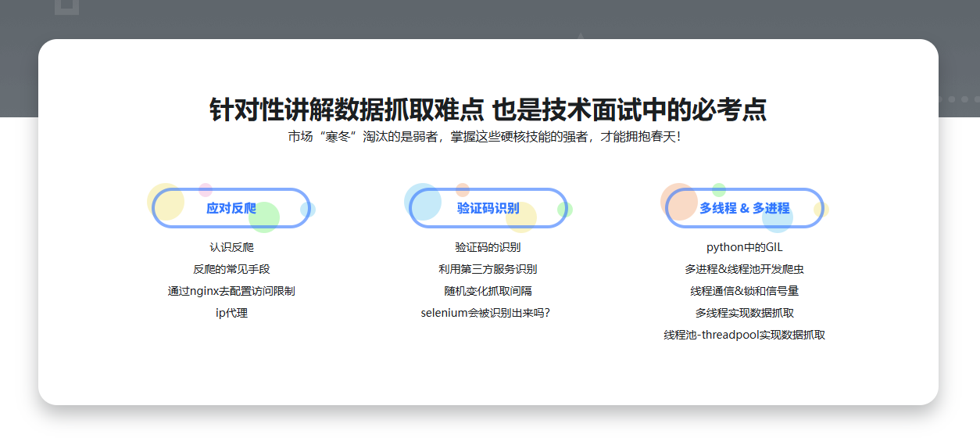This screenshot has width=980, height=438.
Task: Open the 反爬的常见手段 item
Action: tap(231, 269)
